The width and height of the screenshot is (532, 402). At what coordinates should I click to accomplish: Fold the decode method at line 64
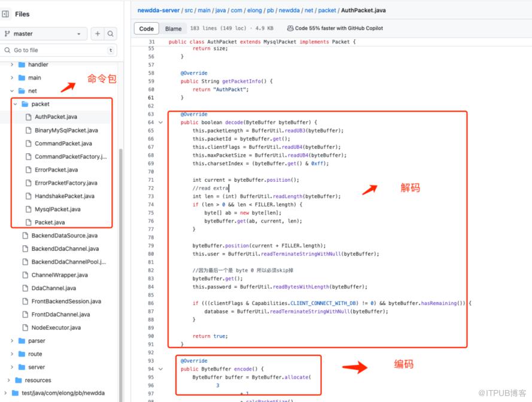coord(160,122)
